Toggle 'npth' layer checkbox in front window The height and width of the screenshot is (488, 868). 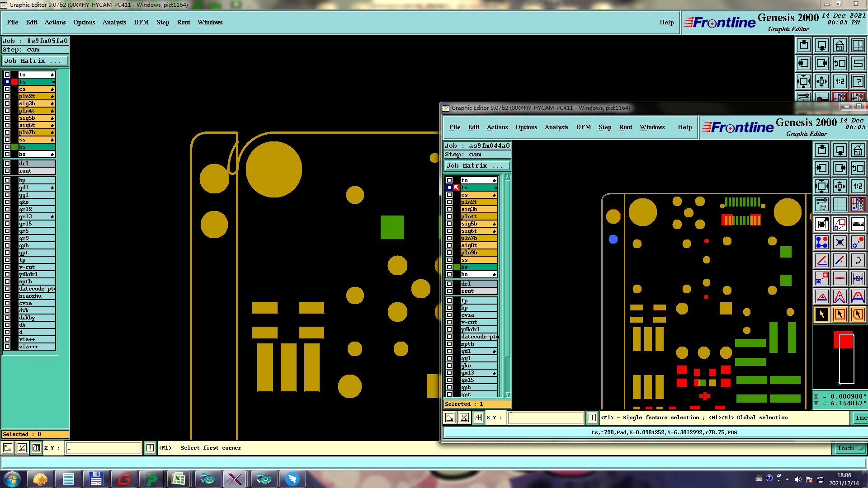(x=449, y=344)
